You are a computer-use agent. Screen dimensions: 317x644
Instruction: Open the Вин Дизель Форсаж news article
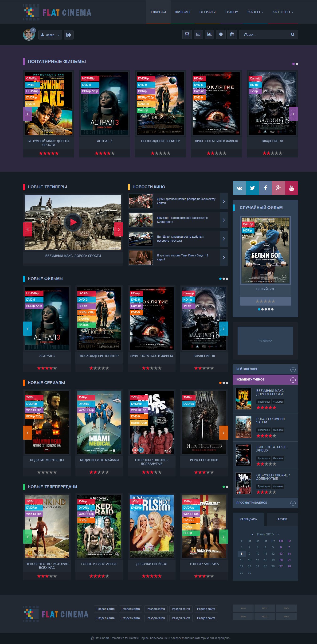[x=180, y=239]
